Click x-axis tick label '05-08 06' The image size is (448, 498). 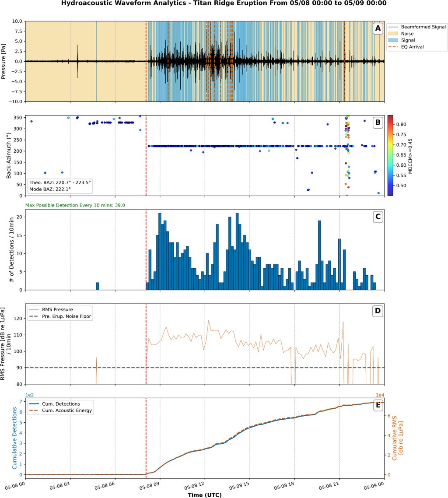(x=105, y=486)
